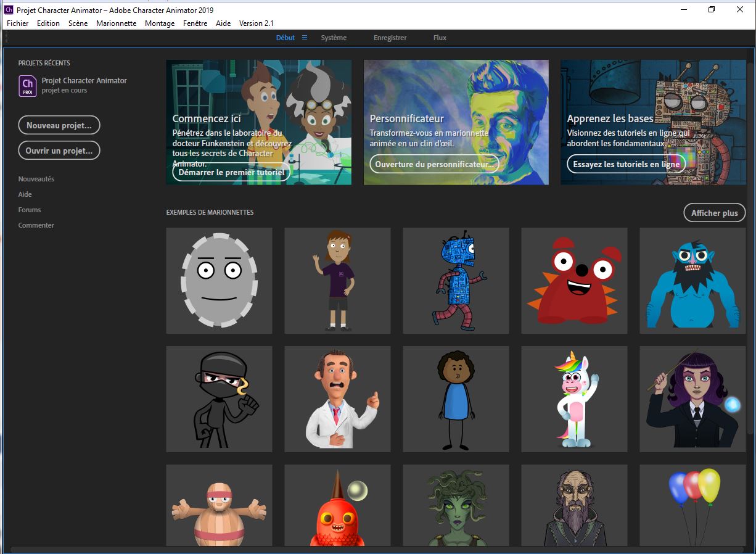Select the red fish creature puppet
756x554 pixels.
337,505
